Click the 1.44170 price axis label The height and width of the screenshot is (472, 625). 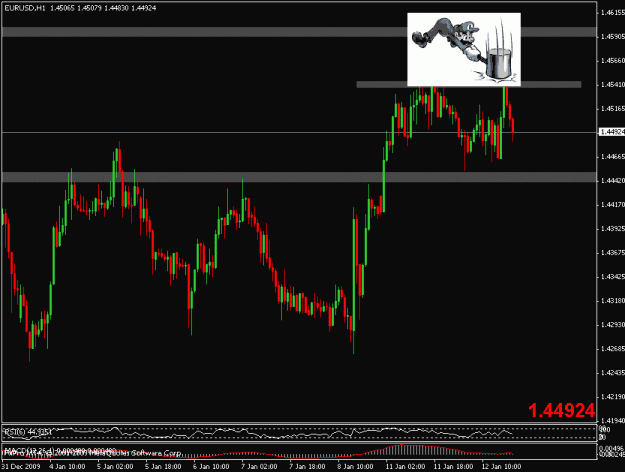click(x=613, y=205)
